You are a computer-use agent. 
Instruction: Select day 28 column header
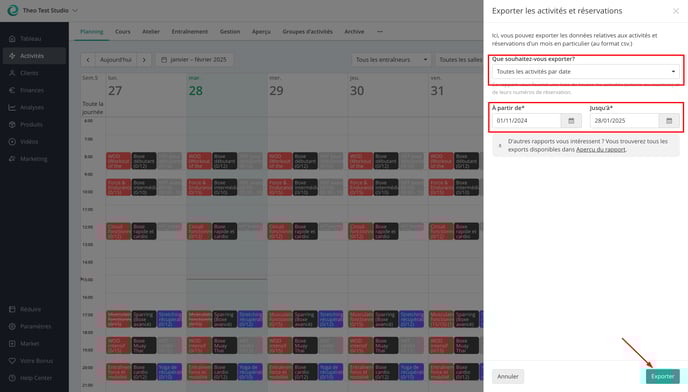196,91
